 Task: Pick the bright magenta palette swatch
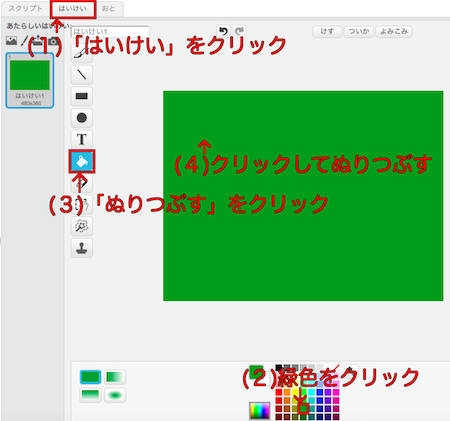coord(336,392)
